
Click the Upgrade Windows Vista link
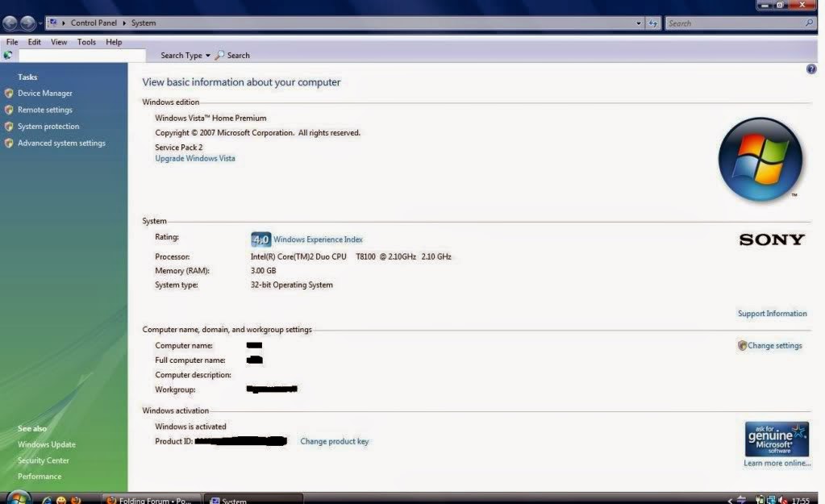click(x=194, y=158)
